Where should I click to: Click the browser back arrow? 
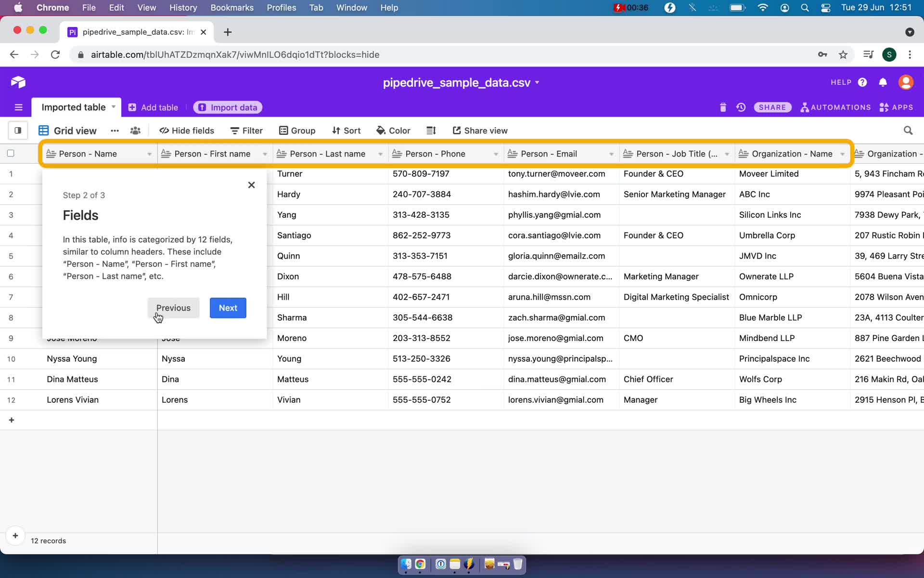click(14, 55)
